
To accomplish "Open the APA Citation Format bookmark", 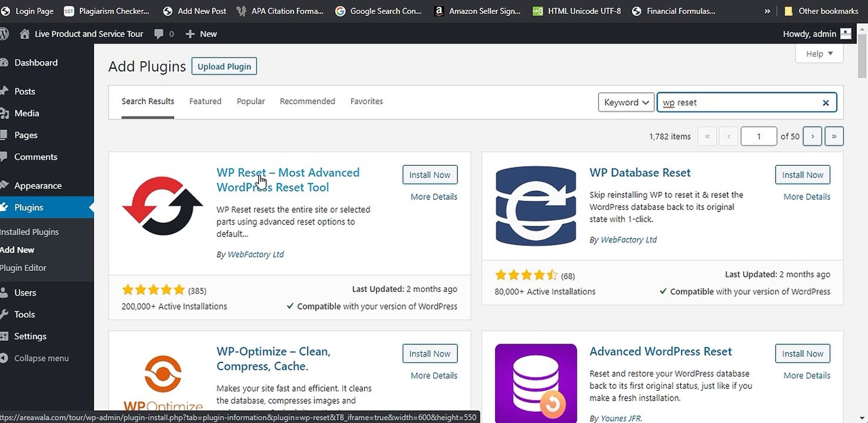I will (280, 11).
